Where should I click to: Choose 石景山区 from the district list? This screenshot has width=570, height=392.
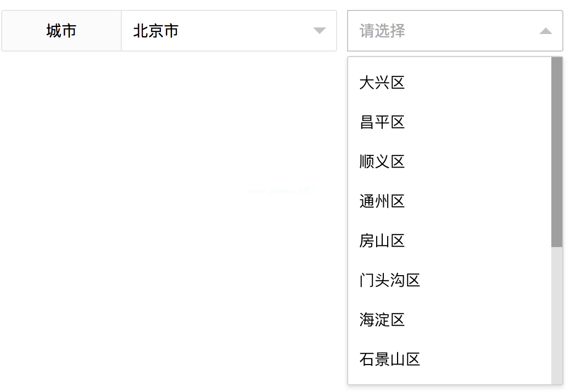[x=390, y=360]
